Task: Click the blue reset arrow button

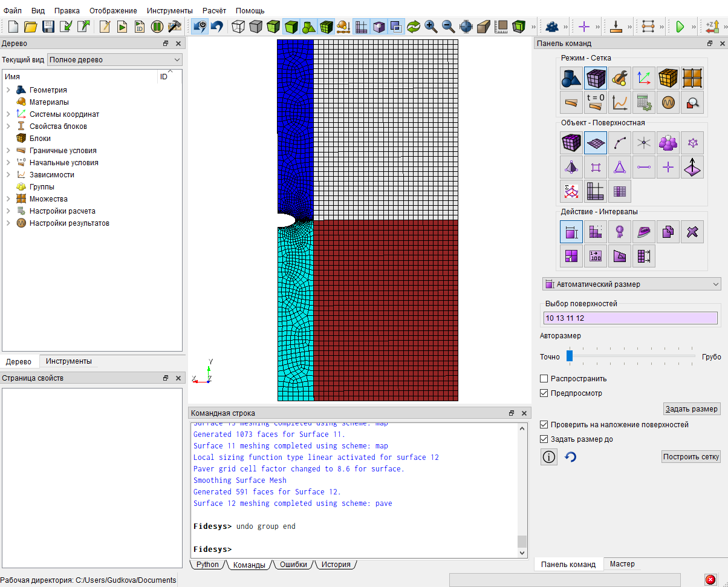Action: tap(570, 457)
